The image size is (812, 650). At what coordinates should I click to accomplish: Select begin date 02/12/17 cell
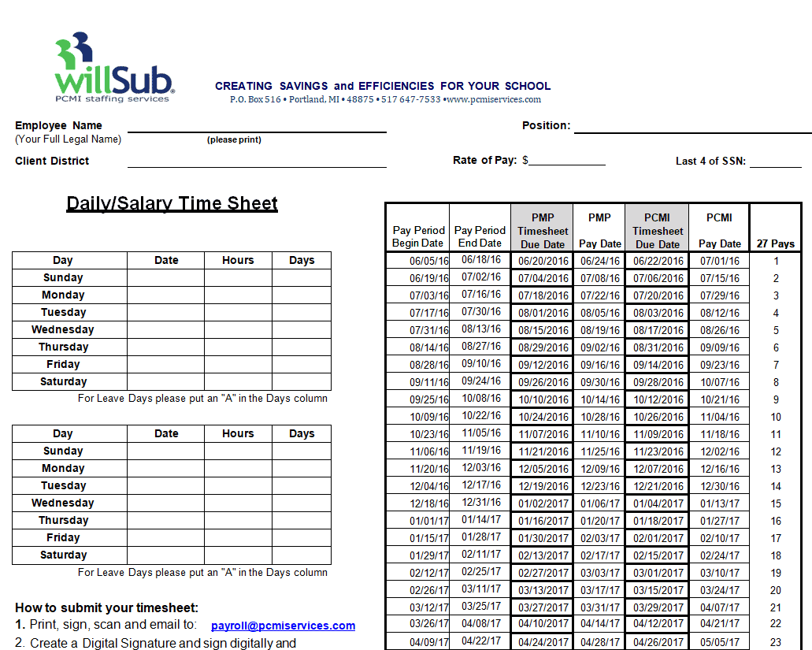pyautogui.click(x=418, y=574)
